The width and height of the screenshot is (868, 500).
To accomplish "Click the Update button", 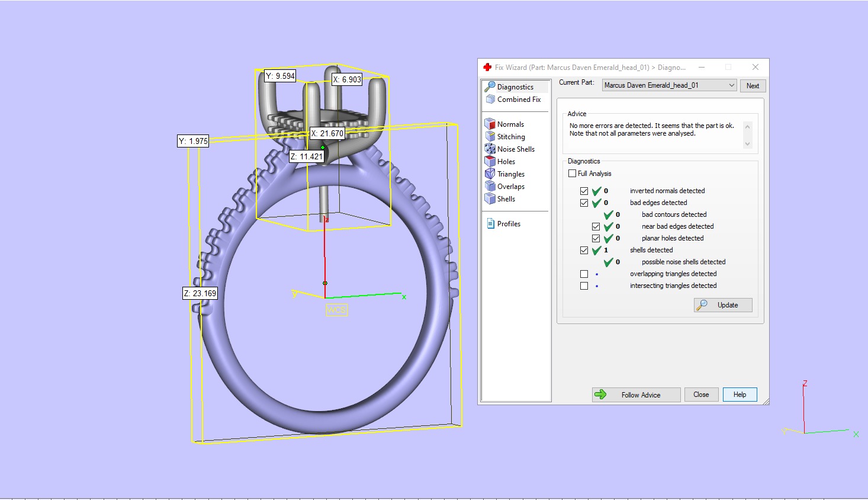I will pos(723,305).
